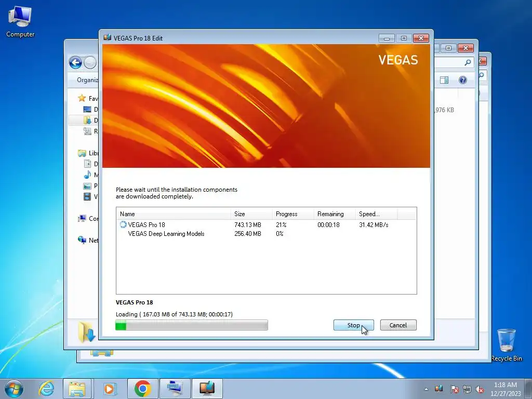This screenshot has height=399, width=532.
Task: Select the VEGAS Pro 18 download row
Action: [267, 224]
